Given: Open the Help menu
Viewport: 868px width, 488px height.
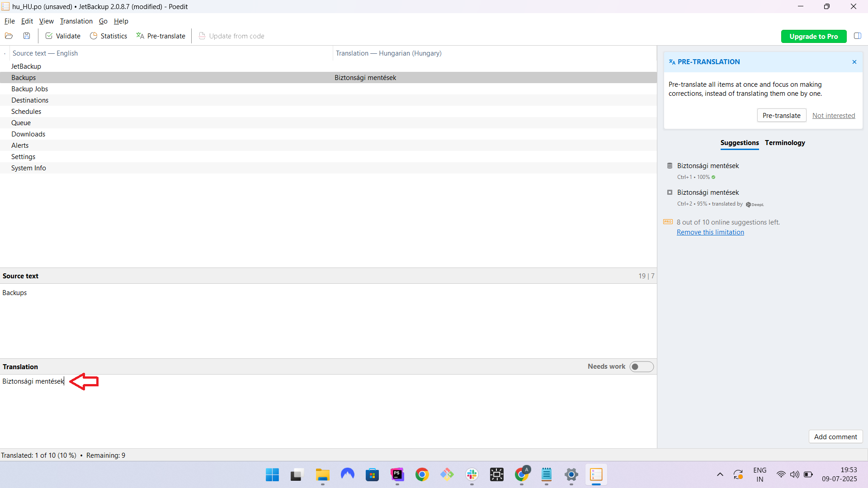Looking at the screenshot, I should [x=121, y=21].
